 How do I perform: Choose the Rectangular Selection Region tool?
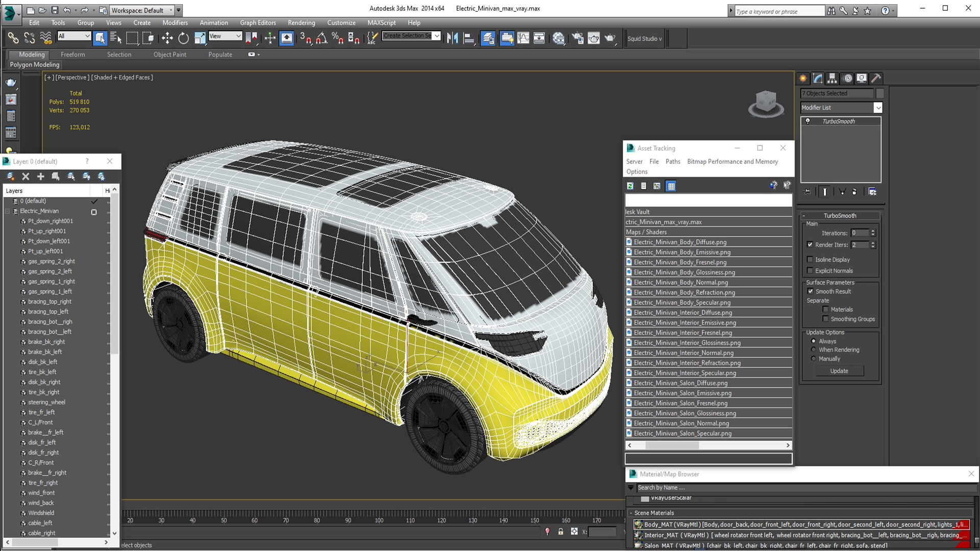(132, 38)
